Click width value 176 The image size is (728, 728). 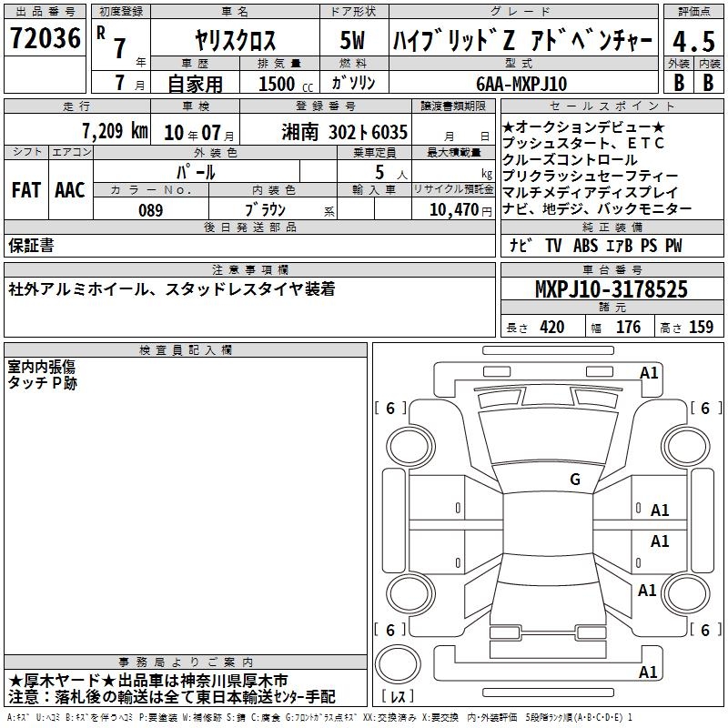point(628,327)
